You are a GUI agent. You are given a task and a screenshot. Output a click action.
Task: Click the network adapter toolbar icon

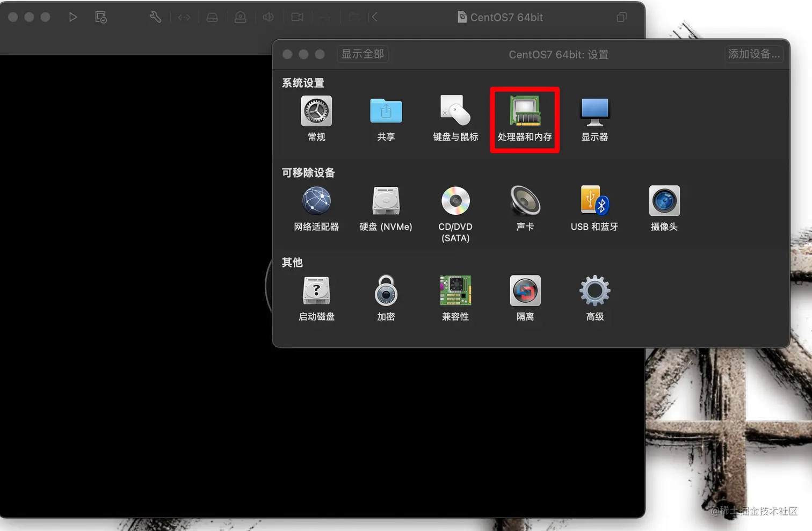click(184, 17)
